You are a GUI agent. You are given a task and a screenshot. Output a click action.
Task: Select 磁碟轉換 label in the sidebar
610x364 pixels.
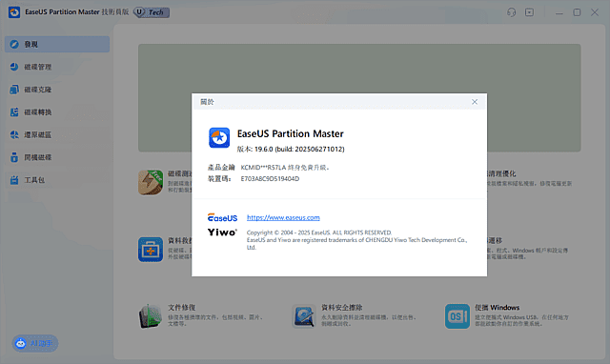pos(38,112)
